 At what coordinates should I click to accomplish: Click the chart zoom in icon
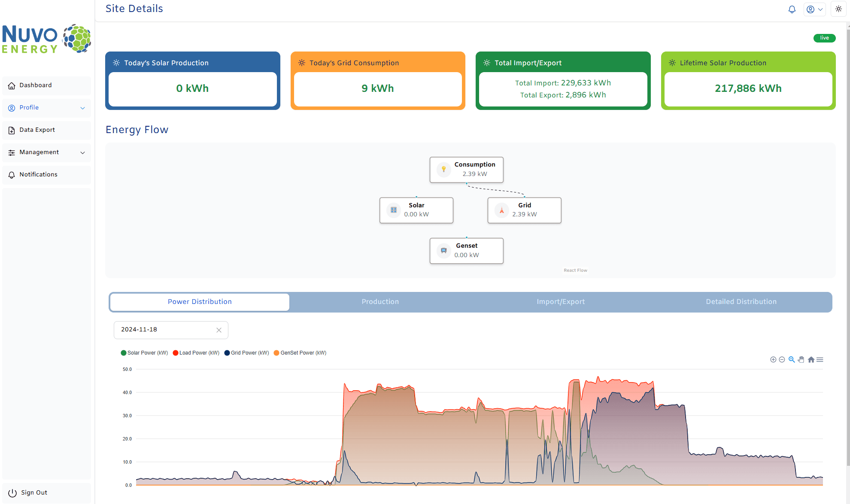point(773,360)
